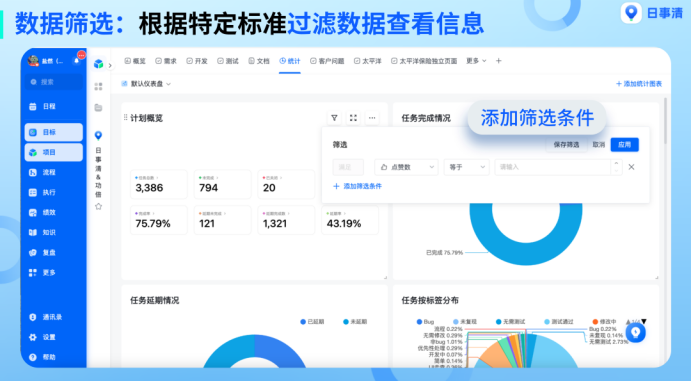The height and width of the screenshot is (381, 692).
Task: Toggle the Bug legend item
Action: (x=425, y=321)
